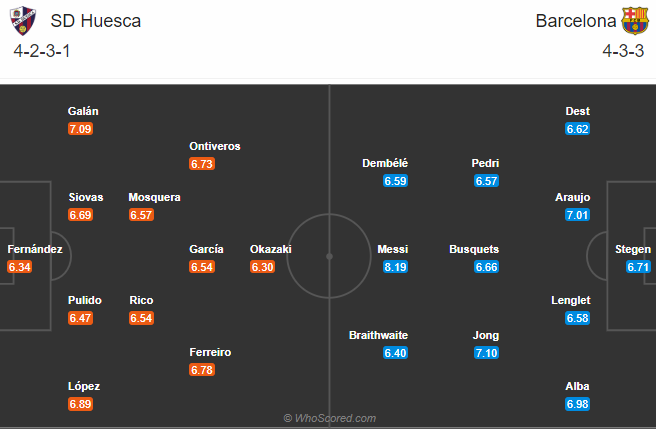Select Alba's 6.98 rating badge
This screenshot has height=429, width=656.
pos(578,403)
